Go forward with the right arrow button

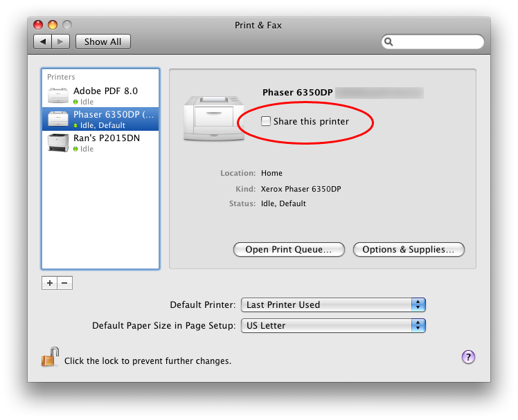tap(60, 42)
